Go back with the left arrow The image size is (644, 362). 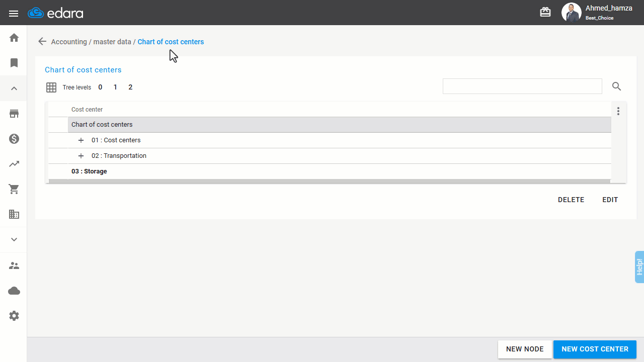[x=42, y=42]
